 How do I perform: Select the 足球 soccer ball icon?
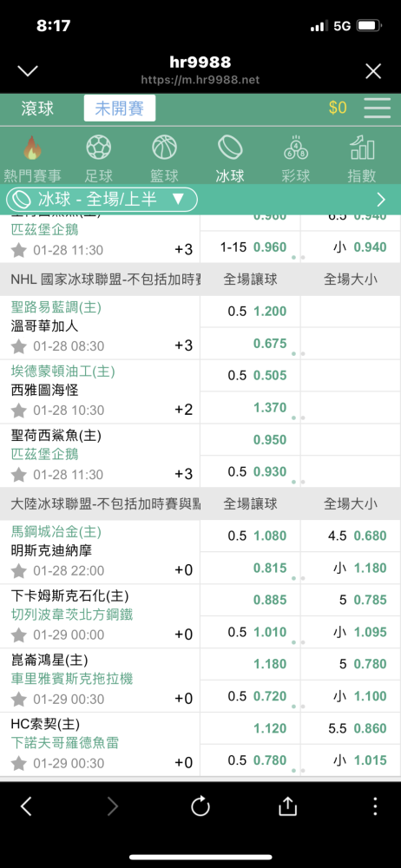coord(99,148)
